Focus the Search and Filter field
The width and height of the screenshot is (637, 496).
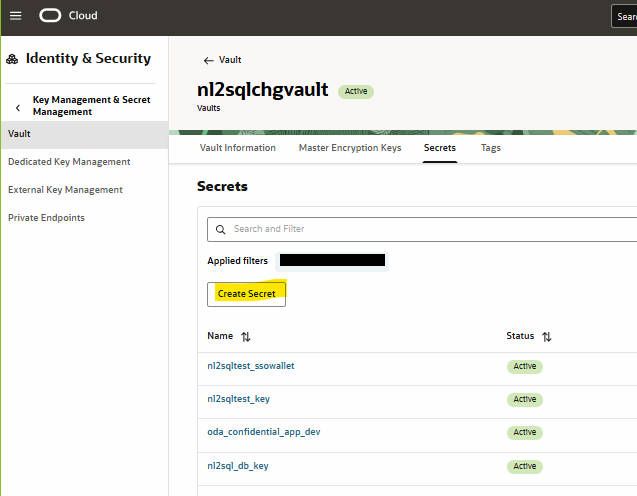[422, 229]
